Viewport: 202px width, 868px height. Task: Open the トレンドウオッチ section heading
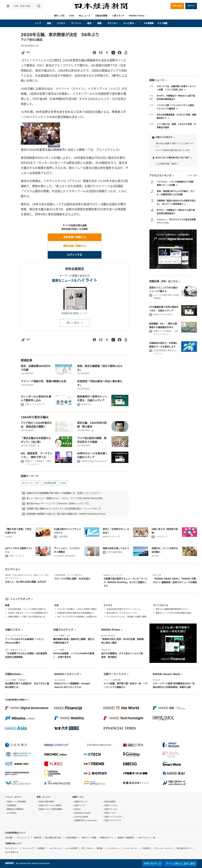click(x=22, y=599)
